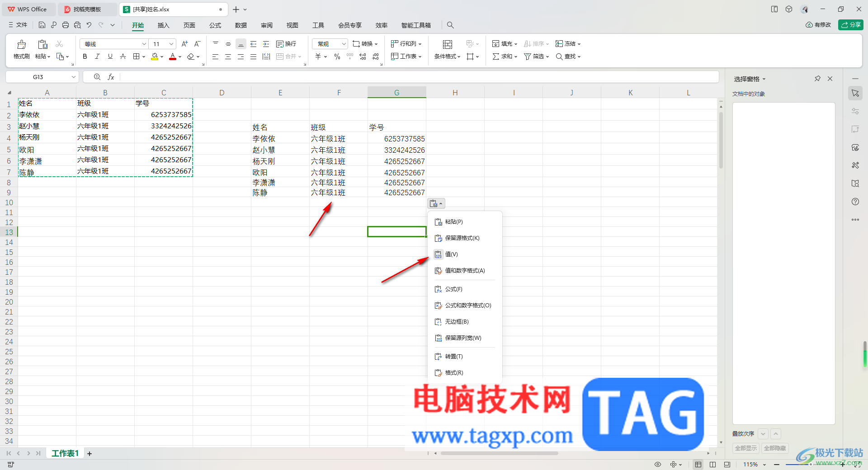The width and height of the screenshot is (868, 470).
Task: Align text left horizontally
Action: (x=216, y=56)
